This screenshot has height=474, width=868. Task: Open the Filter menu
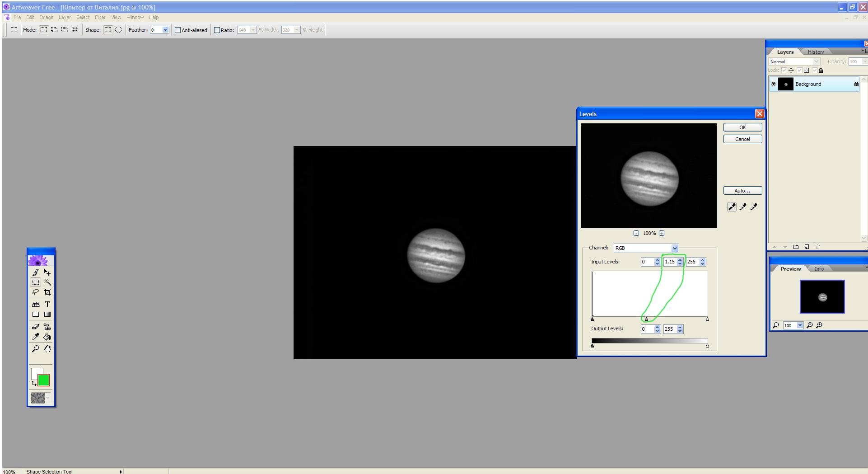click(x=100, y=17)
